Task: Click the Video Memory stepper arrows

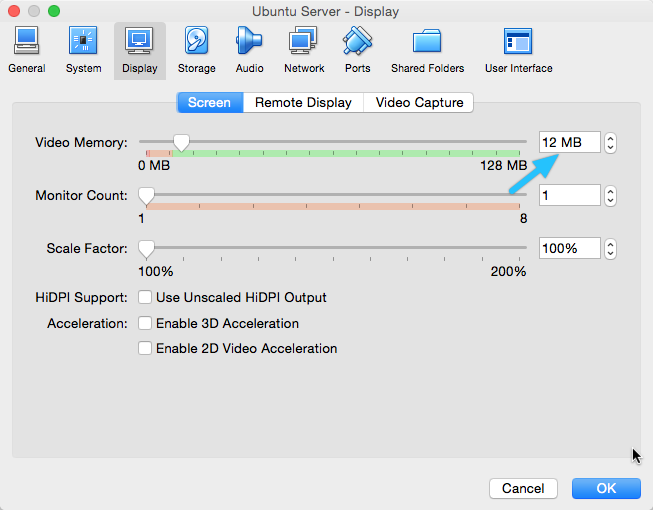Action: pyautogui.click(x=610, y=143)
